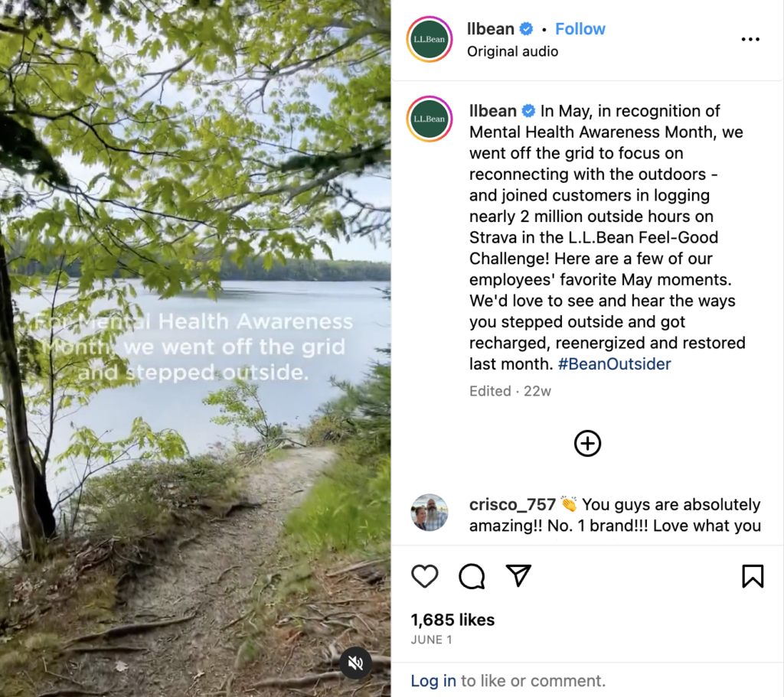Click the JUNE 1 post date

click(432, 640)
